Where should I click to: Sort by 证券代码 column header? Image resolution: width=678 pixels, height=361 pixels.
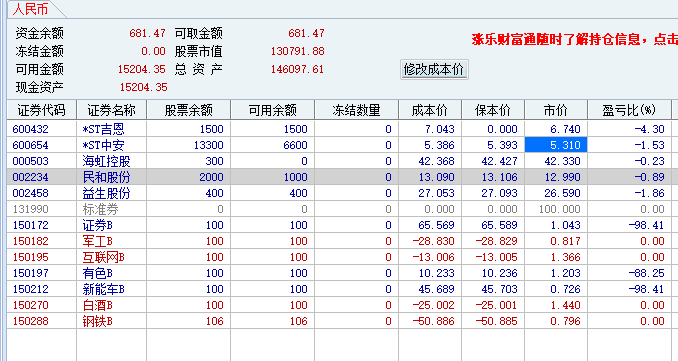42,110
